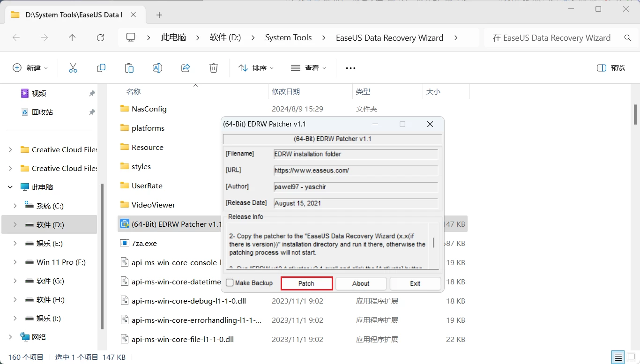Expand the 软件 (D:) drive node

coord(15,225)
